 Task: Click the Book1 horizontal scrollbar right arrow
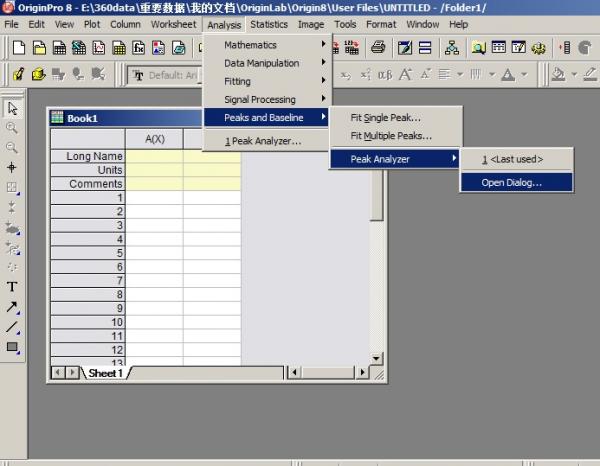point(362,372)
